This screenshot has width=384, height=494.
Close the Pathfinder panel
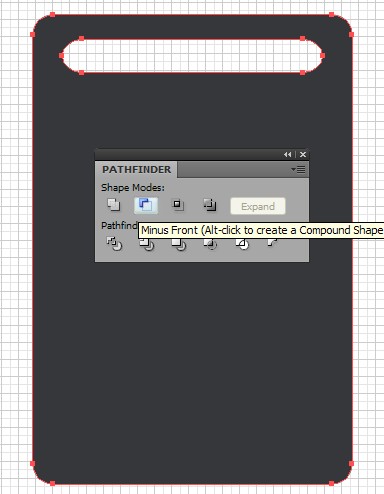pyautogui.click(x=303, y=154)
